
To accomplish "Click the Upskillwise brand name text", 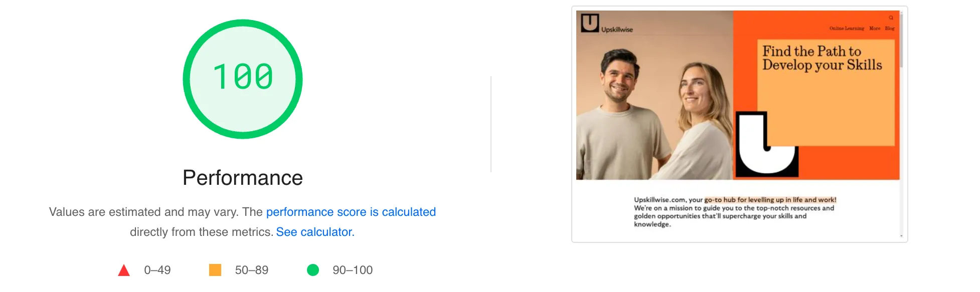I will tap(617, 30).
